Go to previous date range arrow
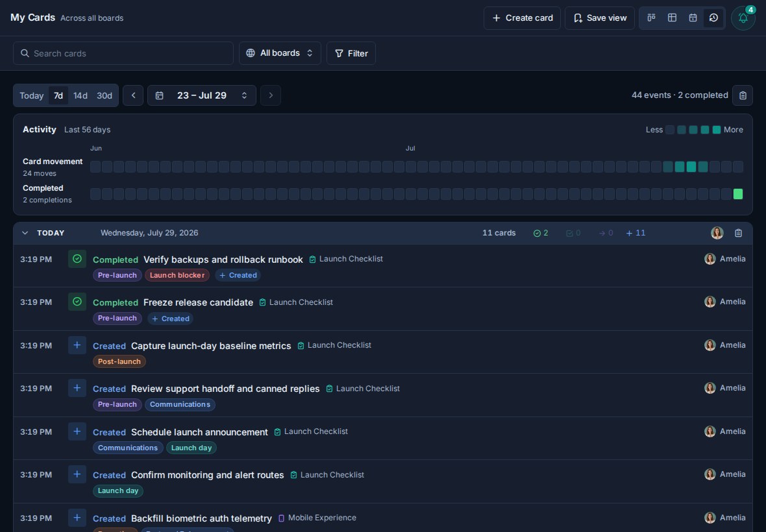The width and height of the screenshot is (766, 532). [x=133, y=95]
